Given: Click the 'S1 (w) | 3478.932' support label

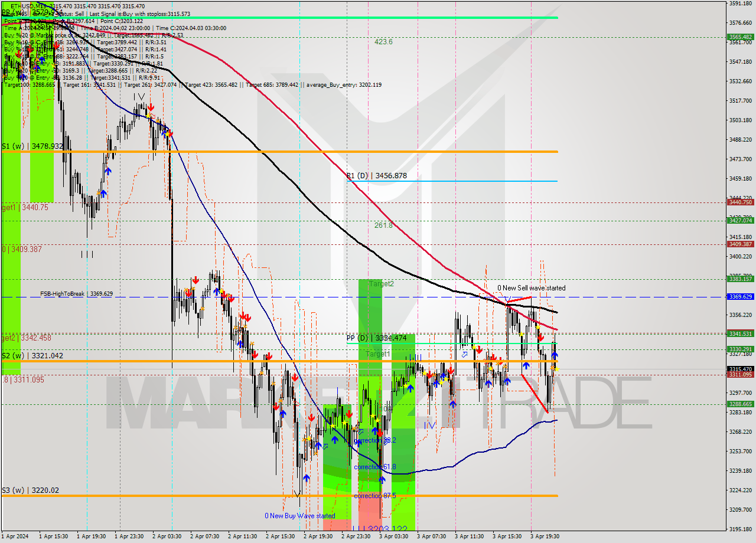Looking at the screenshot, I should point(32,146).
